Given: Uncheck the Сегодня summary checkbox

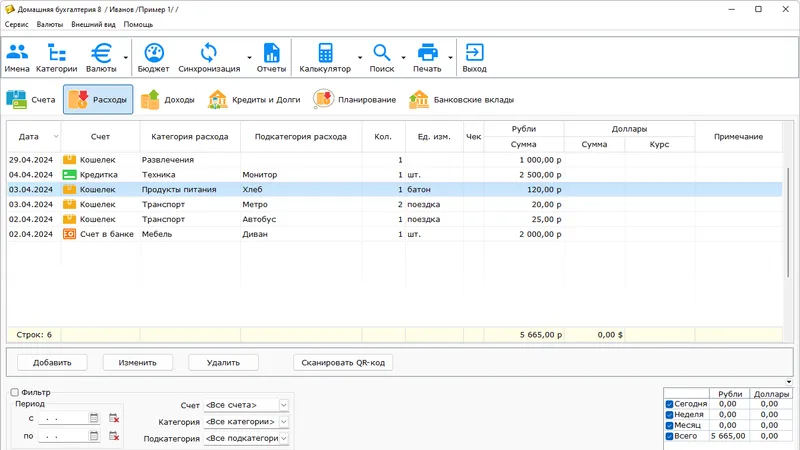Looking at the screenshot, I should point(670,404).
